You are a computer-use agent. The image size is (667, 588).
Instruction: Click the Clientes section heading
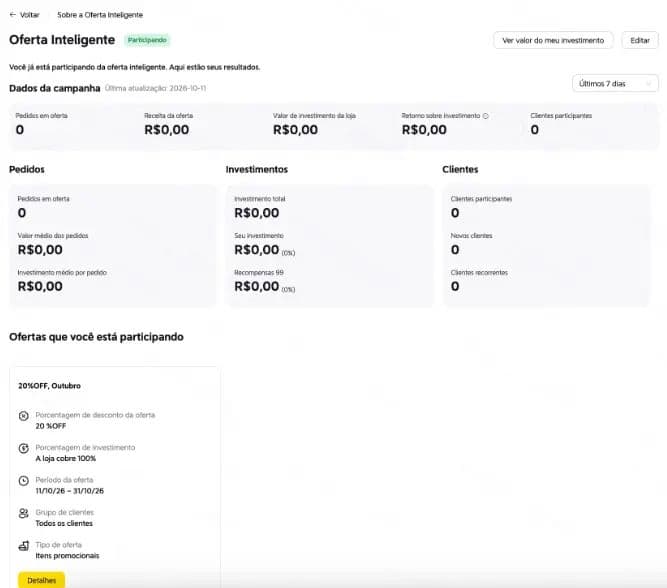(460, 169)
